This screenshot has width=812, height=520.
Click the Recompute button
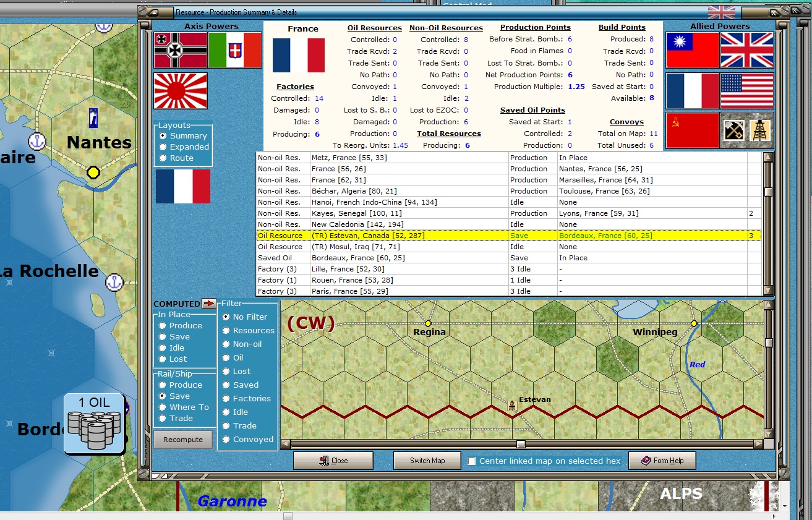tap(183, 440)
